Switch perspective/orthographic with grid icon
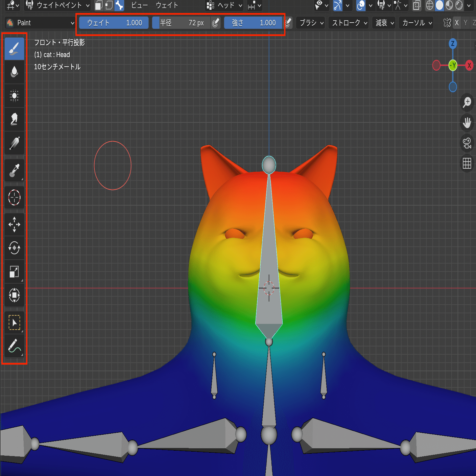Viewport: 476px width, 476px height. tap(467, 164)
